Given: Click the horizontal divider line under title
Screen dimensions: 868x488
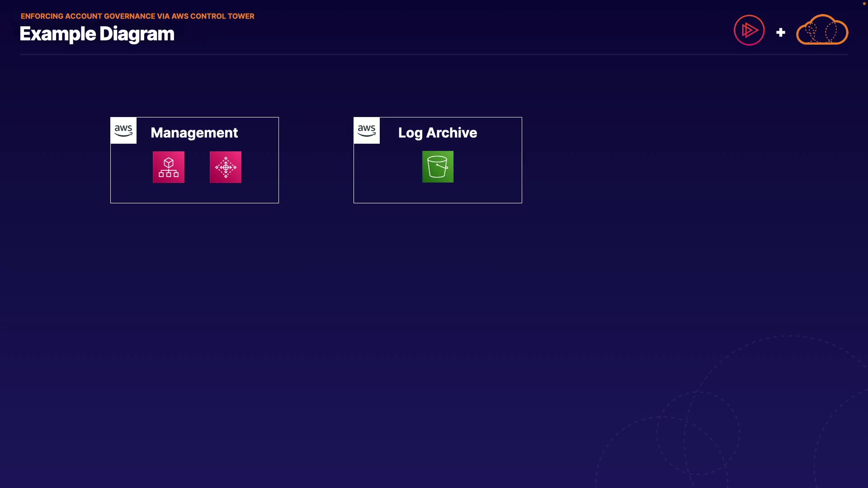Looking at the screenshot, I should (433, 55).
